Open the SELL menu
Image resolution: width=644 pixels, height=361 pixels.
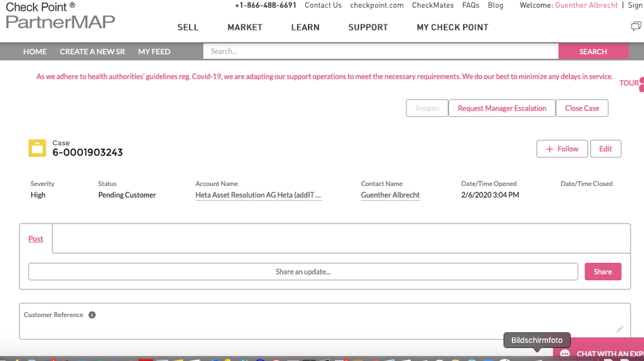click(x=188, y=28)
